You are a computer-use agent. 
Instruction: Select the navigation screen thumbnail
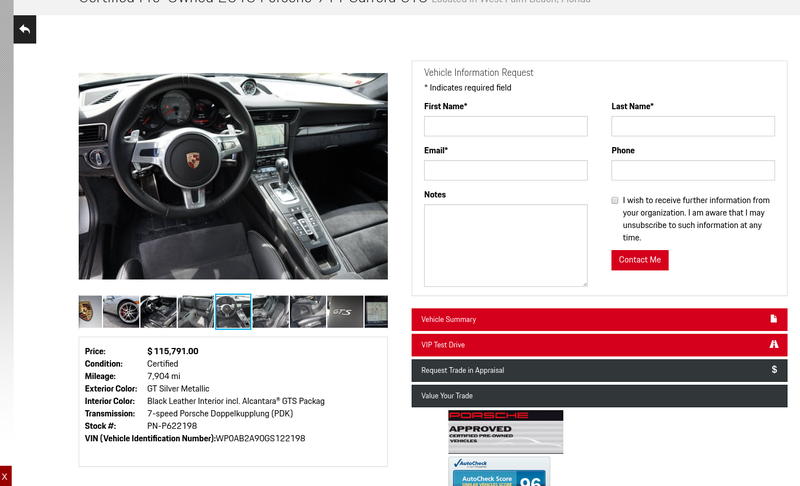pyautogui.click(x=376, y=312)
